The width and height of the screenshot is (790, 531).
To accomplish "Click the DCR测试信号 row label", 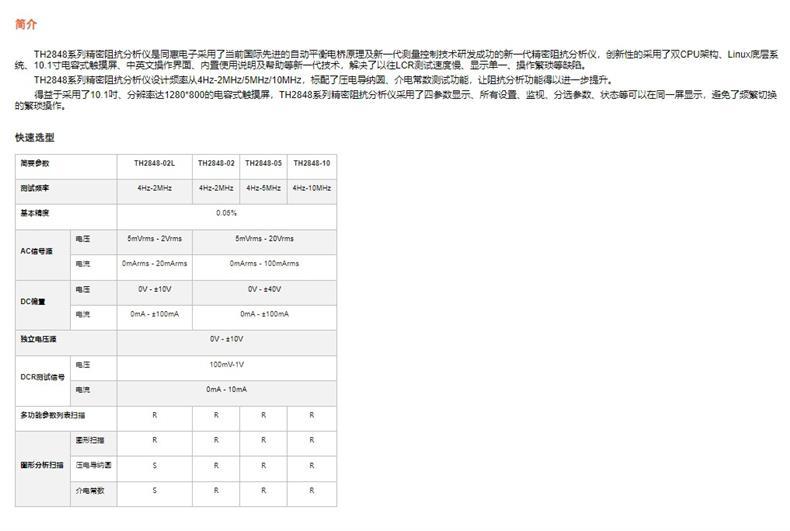I will [42, 377].
